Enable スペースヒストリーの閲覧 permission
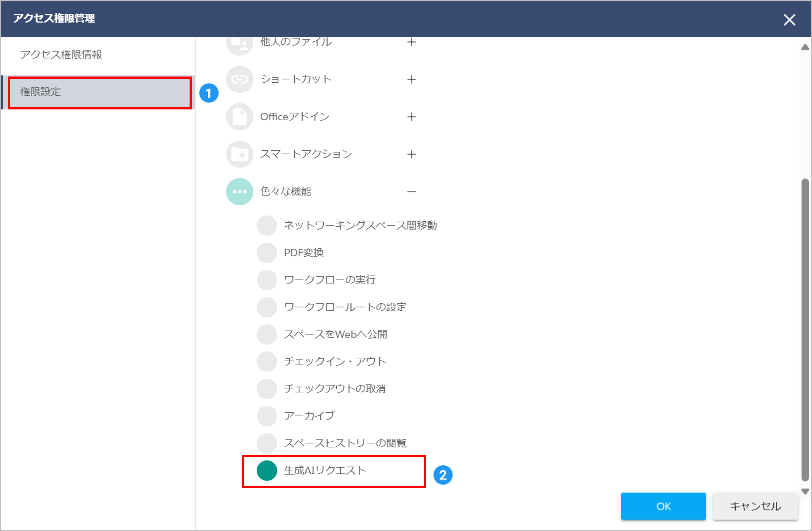Viewport: 812px width, 531px height. [267, 443]
